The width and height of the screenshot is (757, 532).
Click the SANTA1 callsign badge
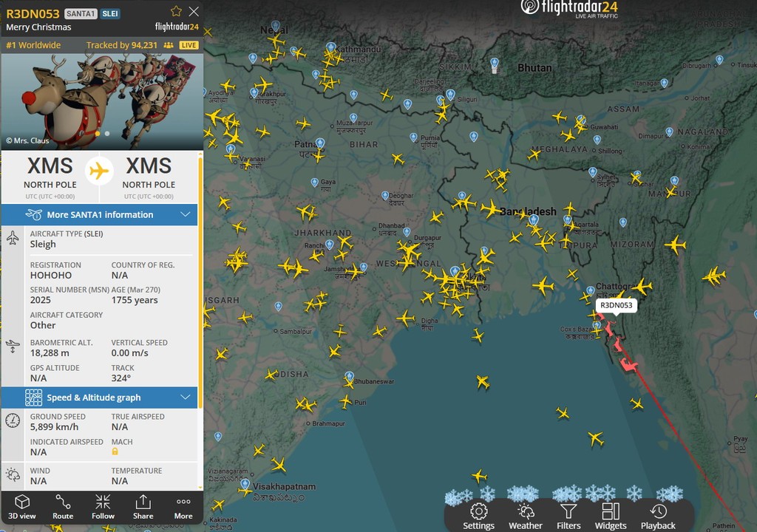pyautogui.click(x=81, y=13)
